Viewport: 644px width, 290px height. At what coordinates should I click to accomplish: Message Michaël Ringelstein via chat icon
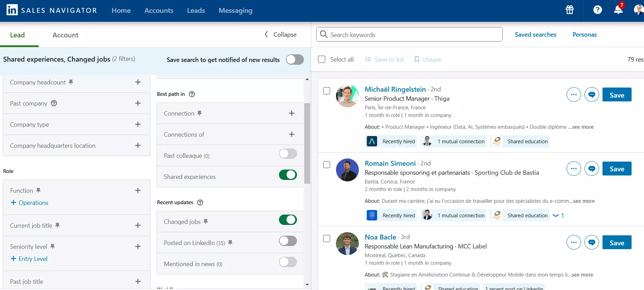(x=592, y=94)
